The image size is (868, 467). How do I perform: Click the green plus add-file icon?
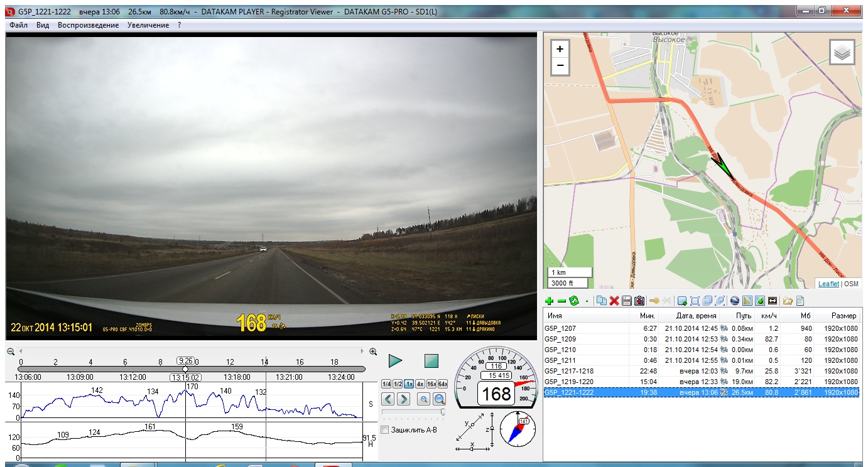(x=550, y=301)
